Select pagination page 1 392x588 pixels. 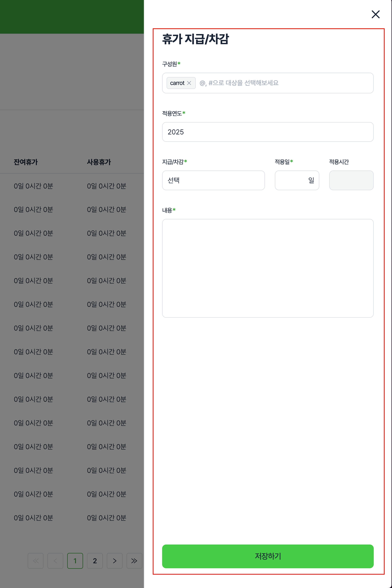coord(75,561)
